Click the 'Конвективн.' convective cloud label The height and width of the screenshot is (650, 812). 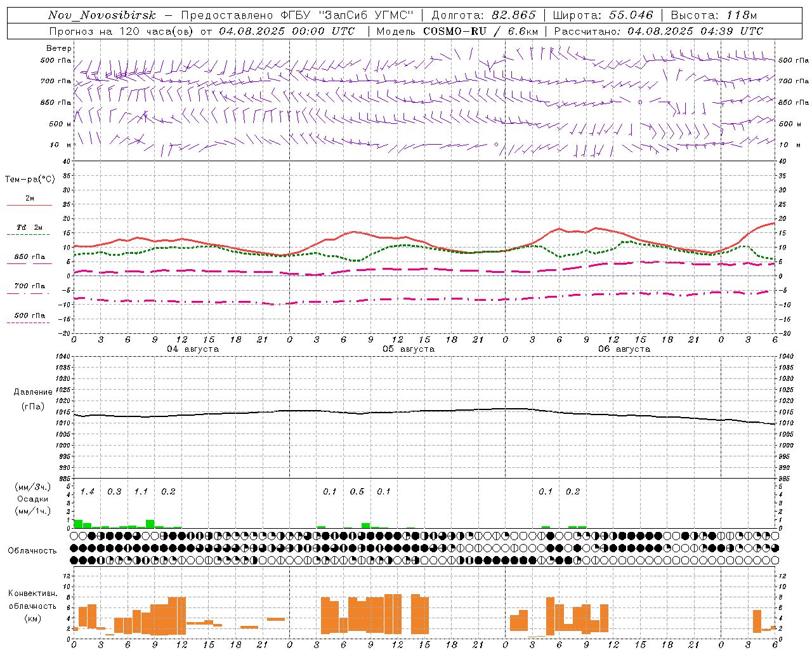point(33,594)
